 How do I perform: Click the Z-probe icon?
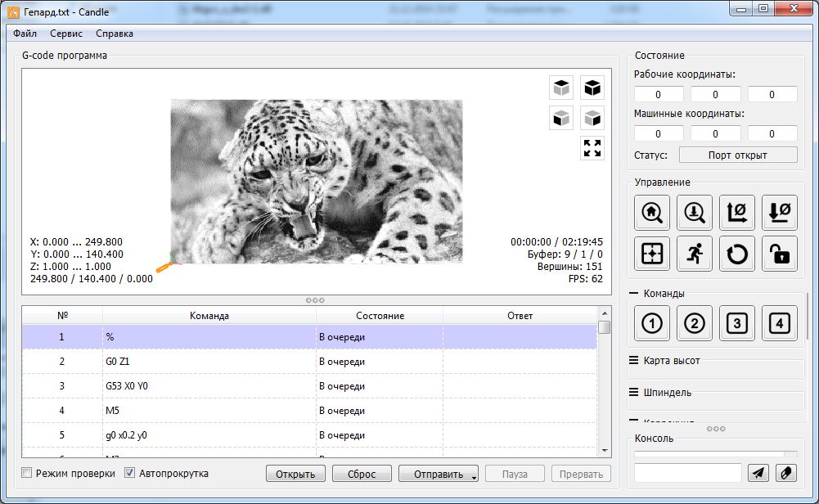click(695, 213)
